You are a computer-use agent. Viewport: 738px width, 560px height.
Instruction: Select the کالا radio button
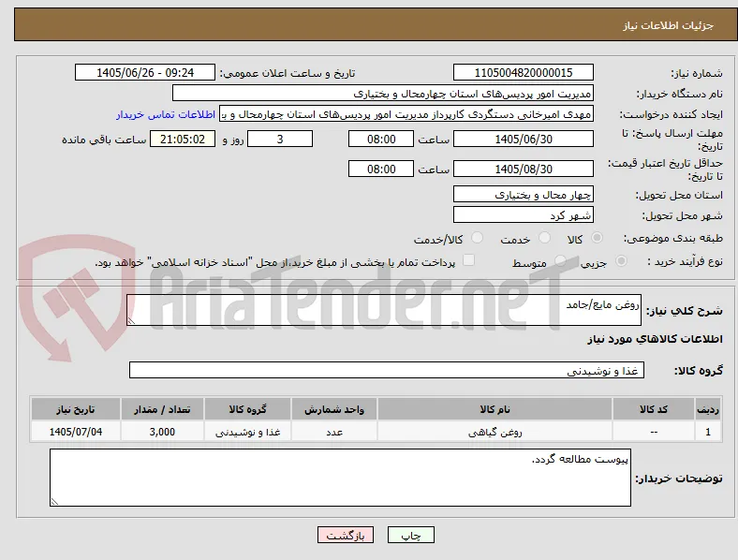(597, 238)
